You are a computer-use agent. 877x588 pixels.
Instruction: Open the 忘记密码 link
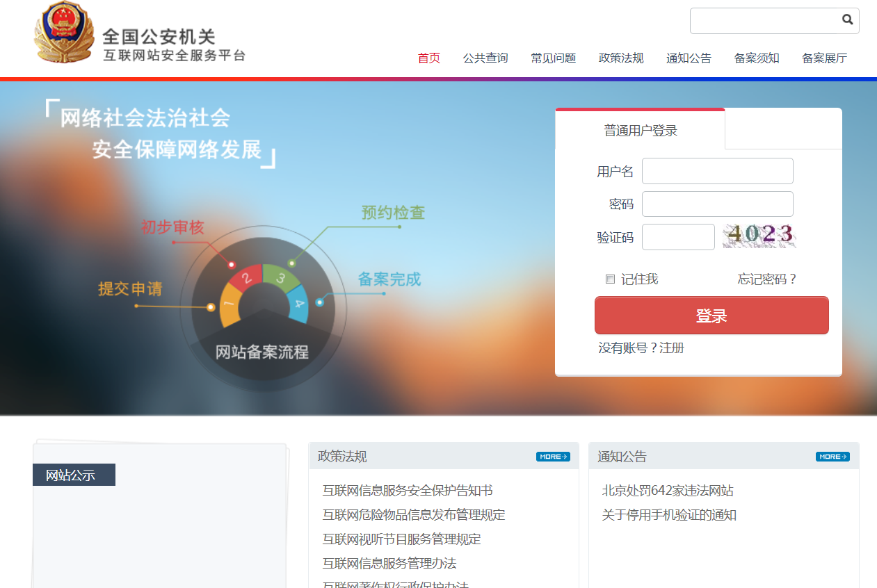[766, 279]
